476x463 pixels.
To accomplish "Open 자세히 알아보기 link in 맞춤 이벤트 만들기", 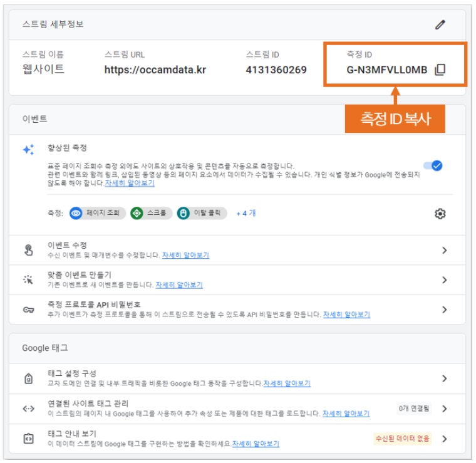I will 179,285.
